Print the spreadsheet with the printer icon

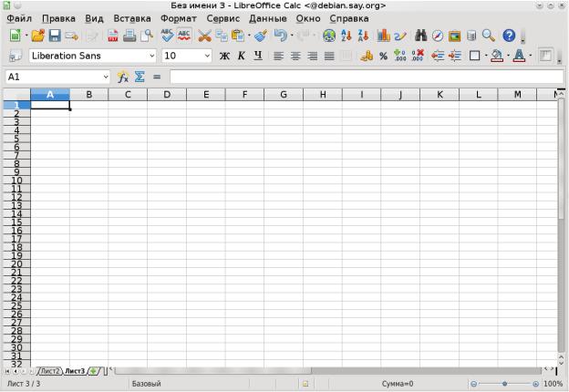click(129, 36)
